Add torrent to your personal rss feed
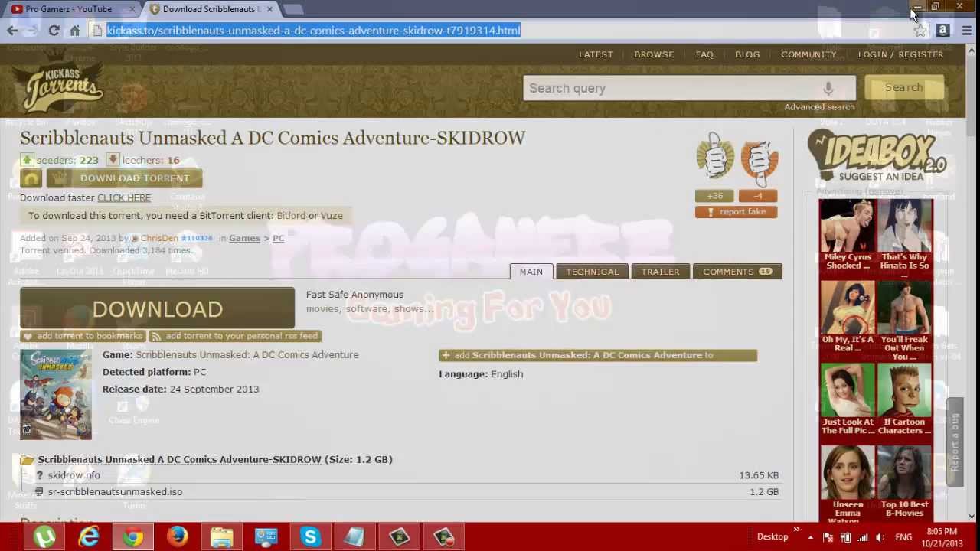The width and height of the screenshot is (980, 551). click(x=234, y=336)
